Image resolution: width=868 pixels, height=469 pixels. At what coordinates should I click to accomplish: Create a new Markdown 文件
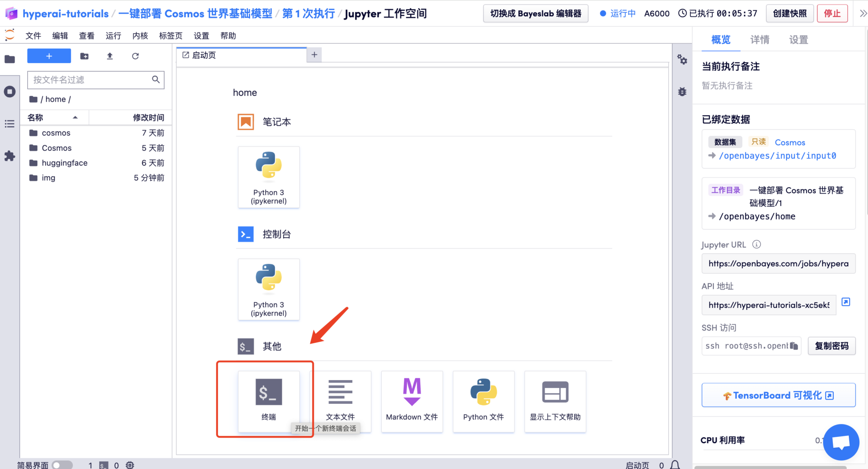coord(411,400)
